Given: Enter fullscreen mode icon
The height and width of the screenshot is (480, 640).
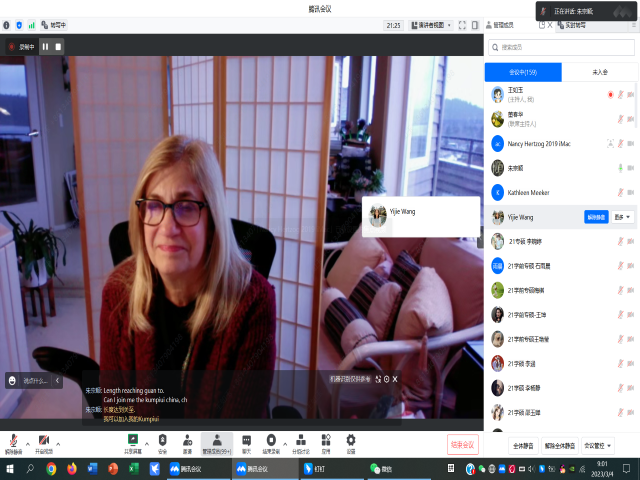Looking at the screenshot, I should point(462,25).
